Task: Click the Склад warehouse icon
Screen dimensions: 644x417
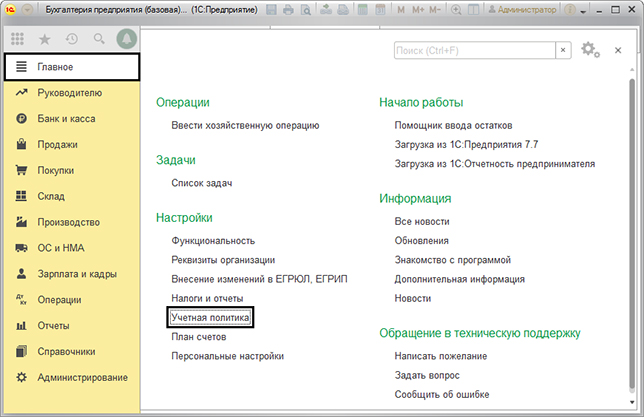Action: pos(20,197)
